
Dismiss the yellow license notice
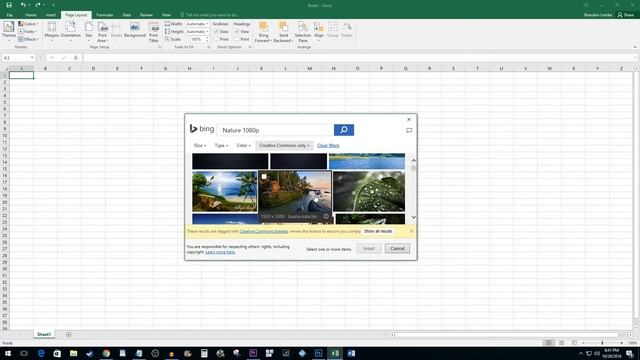pyautogui.click(x=411, y=231)
